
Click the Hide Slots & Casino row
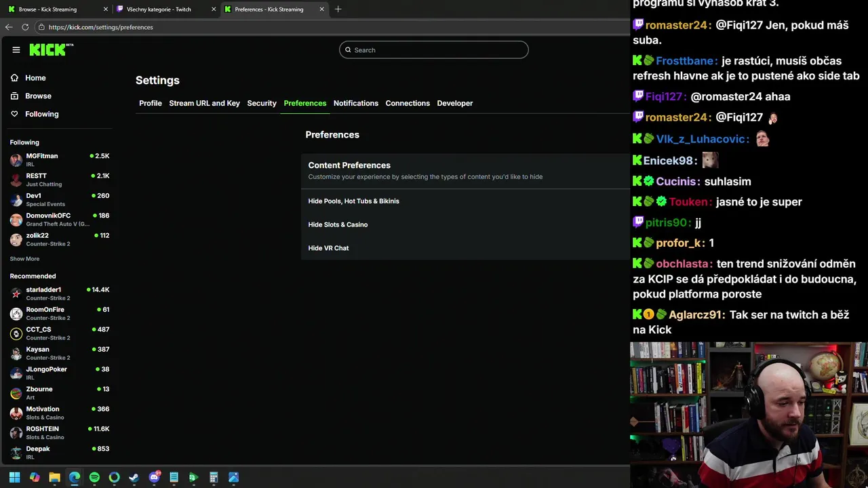pos(465,224)
